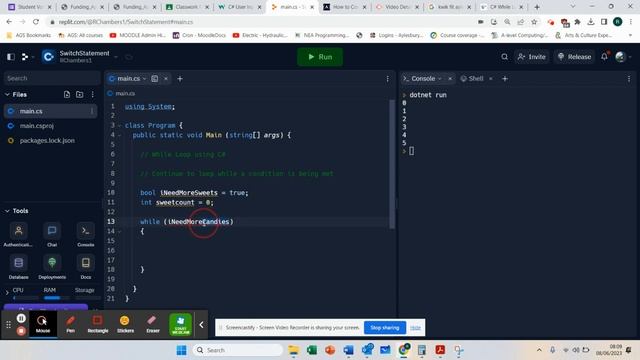The width and height of the screenshot is (640, 360).
Task: Add a new editor tab with plus
Action: click(x=180, y=78)
